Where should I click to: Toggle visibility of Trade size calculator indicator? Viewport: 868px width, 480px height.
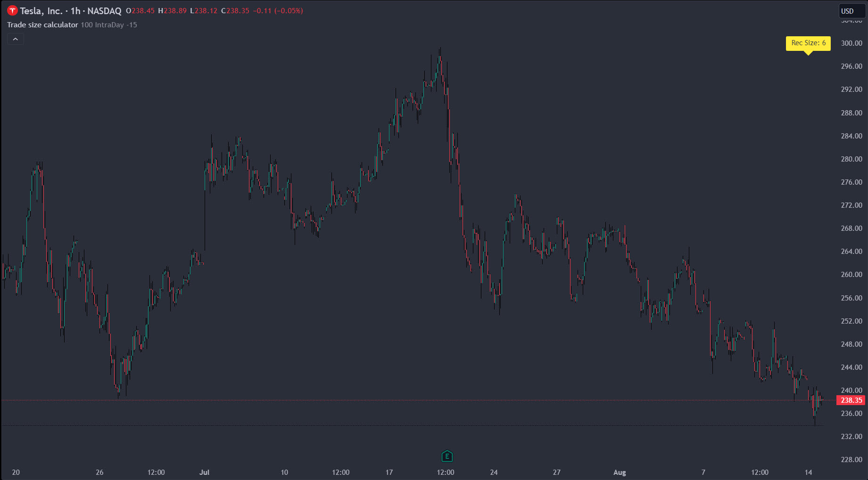click(x=42, y=24)
